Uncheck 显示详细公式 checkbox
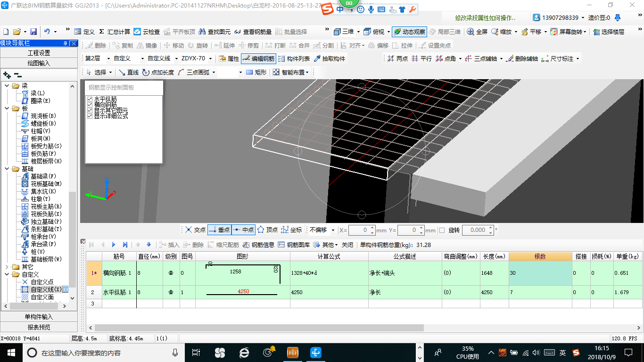Image resolution: width=644 pixels, height=362 pixels. [90, 116]
